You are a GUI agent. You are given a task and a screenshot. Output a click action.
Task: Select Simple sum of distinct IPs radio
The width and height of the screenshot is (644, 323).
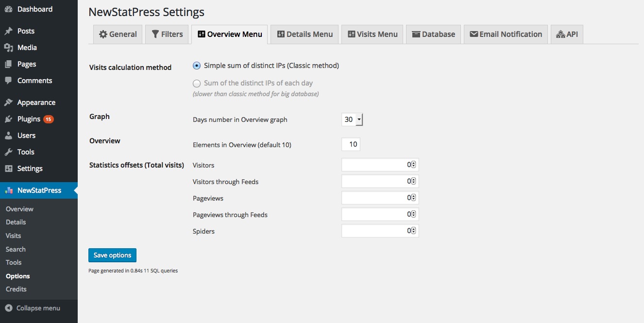197,66
